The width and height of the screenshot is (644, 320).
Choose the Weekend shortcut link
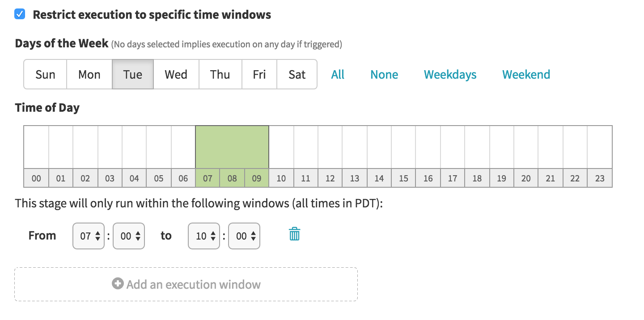pos(526,74)
